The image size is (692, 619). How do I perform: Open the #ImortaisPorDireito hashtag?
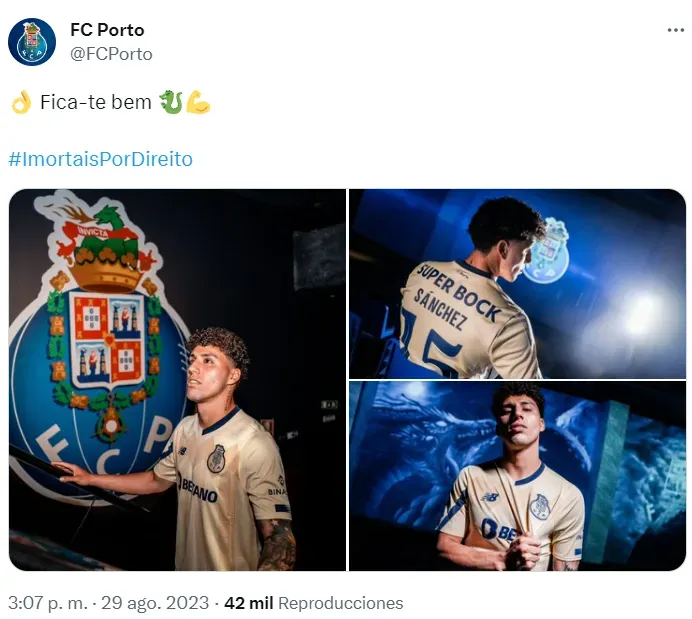pyautogui.click(x=100, y=159)
